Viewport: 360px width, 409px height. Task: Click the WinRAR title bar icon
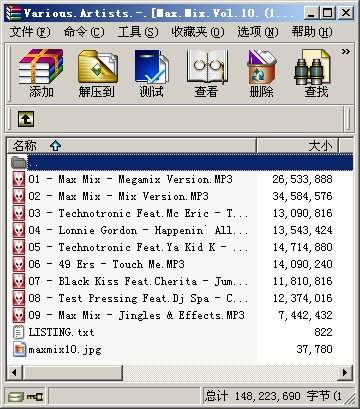click(x=14, y=13)
